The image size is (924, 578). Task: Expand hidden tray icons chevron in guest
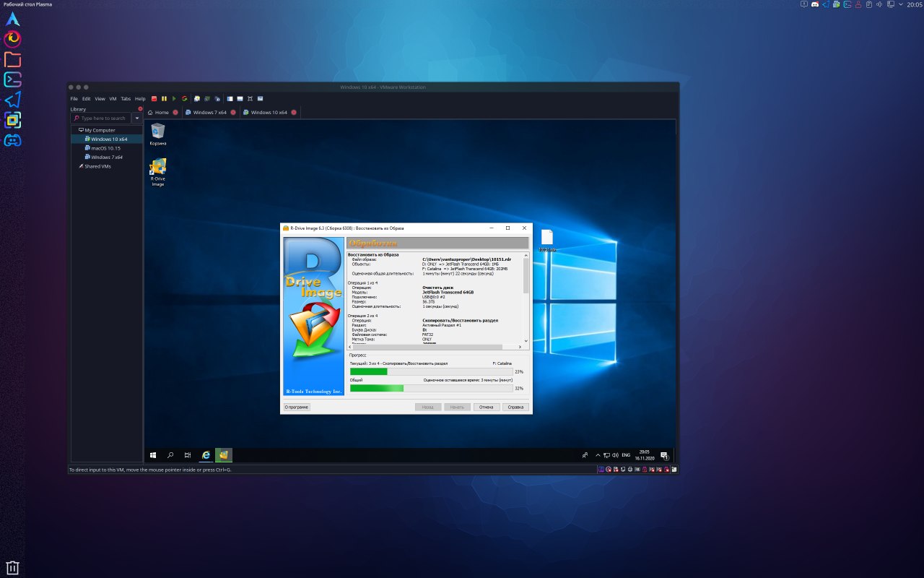click(598, 455)
